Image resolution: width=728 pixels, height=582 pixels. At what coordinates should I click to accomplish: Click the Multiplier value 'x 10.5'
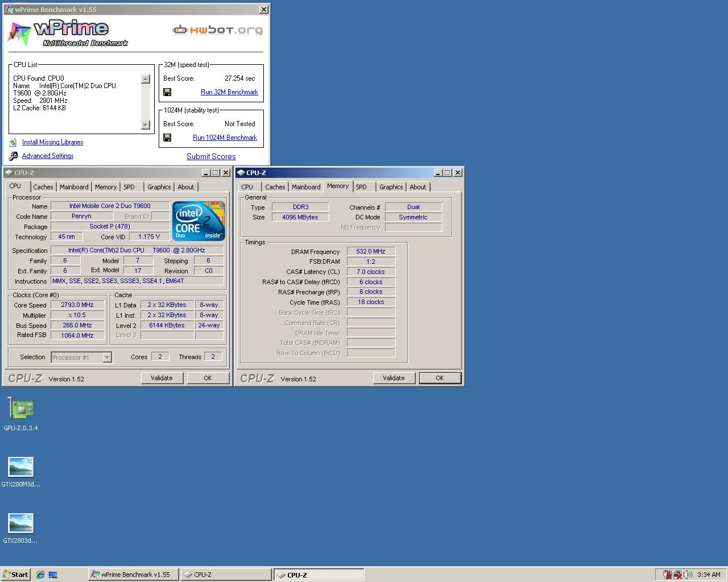tap(77, 315)
